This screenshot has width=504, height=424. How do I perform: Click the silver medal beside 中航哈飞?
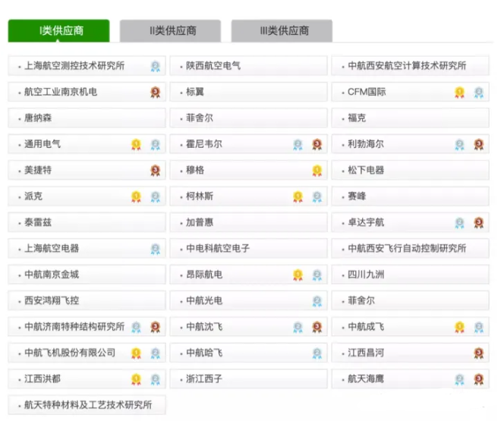317,353
